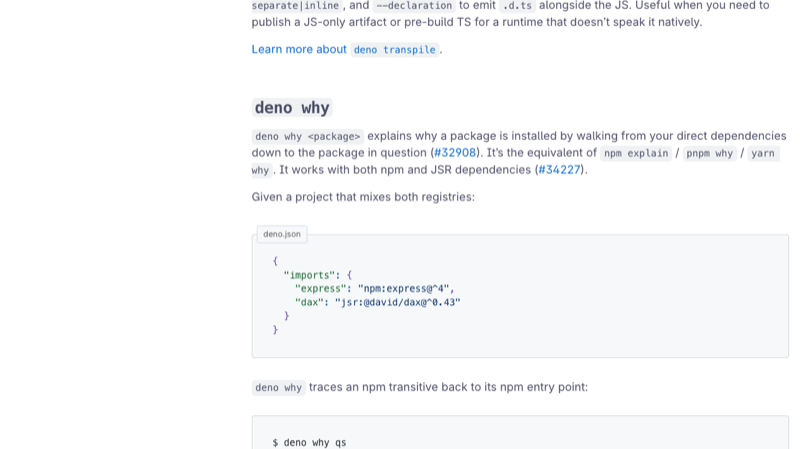Viewport: 800px width, 449px height.
Task: Open pull request link #32908
Action: coord(455,153)
